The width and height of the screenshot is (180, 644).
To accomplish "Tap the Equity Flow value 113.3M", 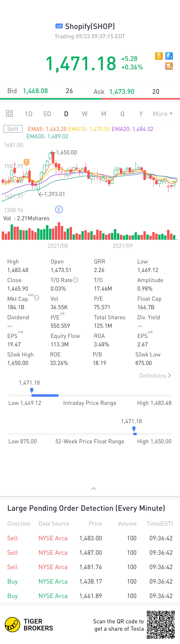I will point(59,344).
